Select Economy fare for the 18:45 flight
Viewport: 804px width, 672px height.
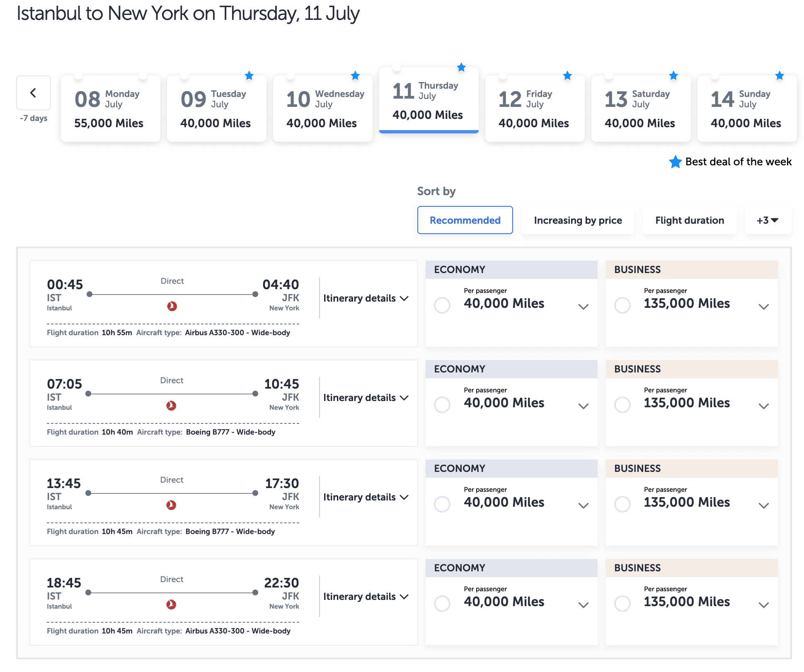[x=442, y=604]
